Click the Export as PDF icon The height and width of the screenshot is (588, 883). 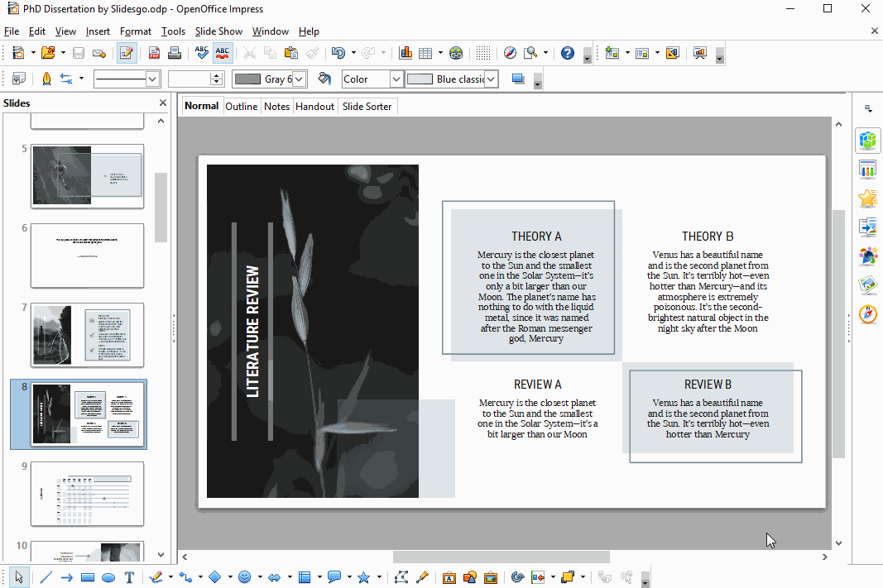(x=154, y=53)
